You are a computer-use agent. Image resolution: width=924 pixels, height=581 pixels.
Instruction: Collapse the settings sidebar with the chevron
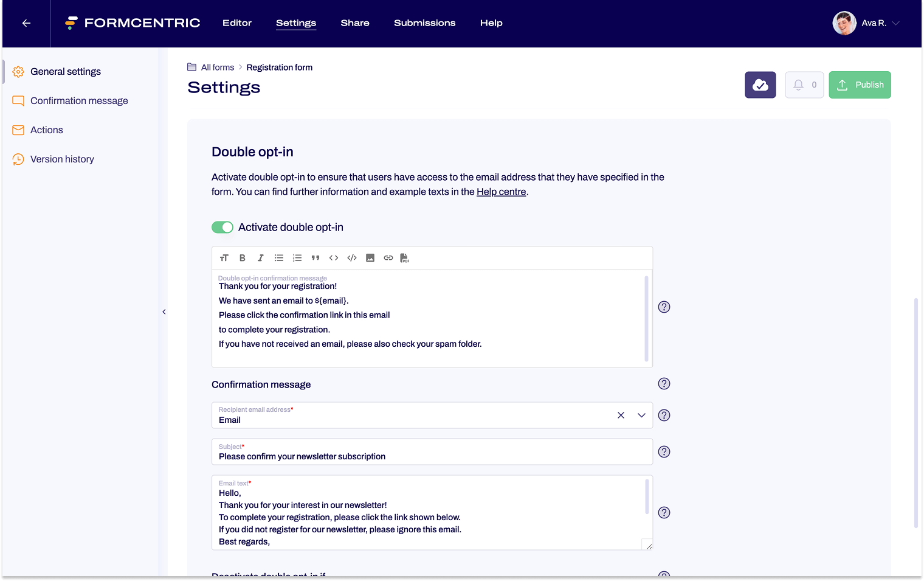click(164, 311)
